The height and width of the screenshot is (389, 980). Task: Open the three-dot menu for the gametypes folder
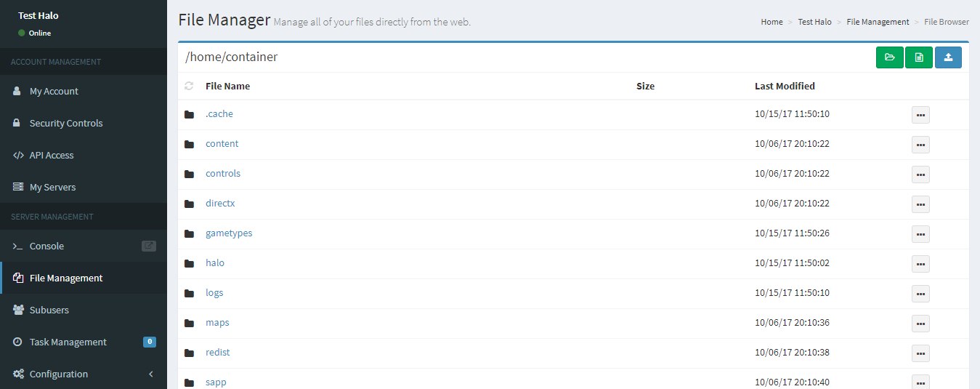pos(920,234)
